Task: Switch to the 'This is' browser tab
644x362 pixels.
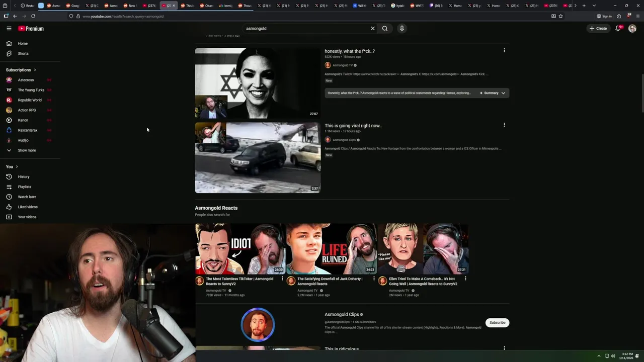Action: point(187,6)
